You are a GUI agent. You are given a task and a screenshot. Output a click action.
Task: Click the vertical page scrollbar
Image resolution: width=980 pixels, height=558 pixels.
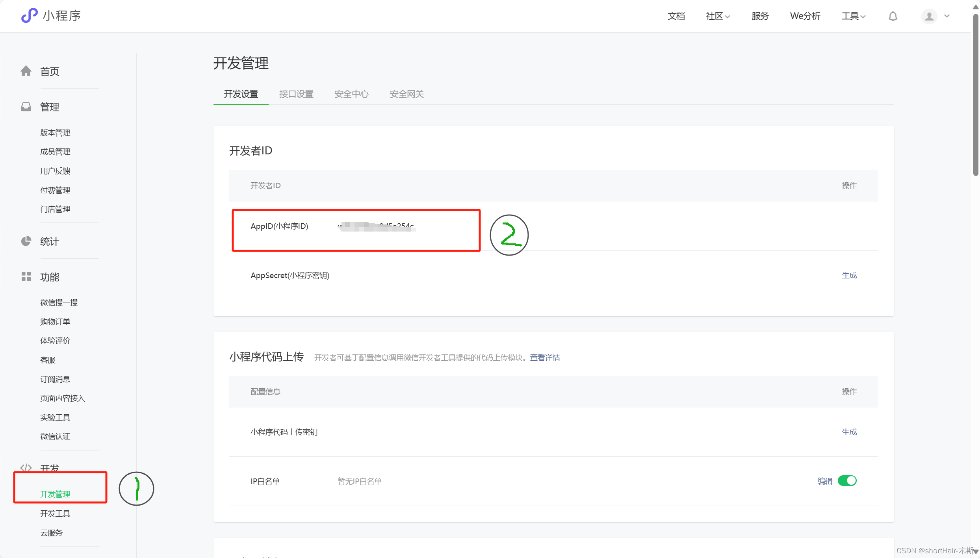click(976, 95)
